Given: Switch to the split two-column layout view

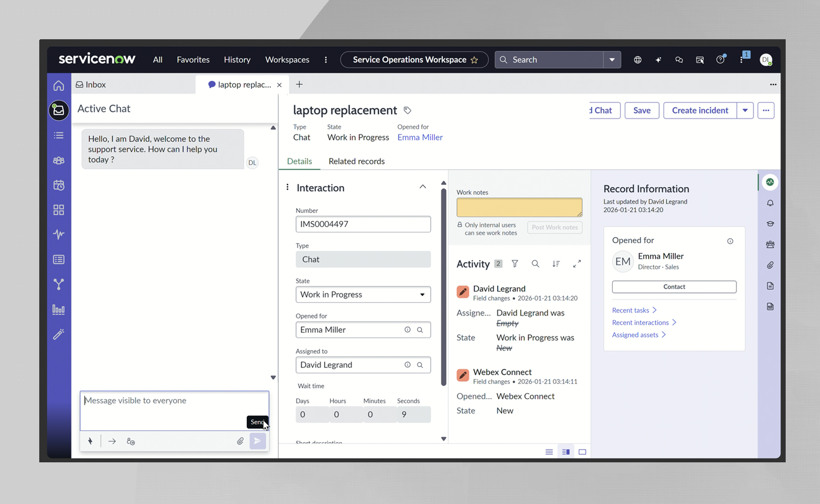Looking at the screenshot, I should coord(565,452).
